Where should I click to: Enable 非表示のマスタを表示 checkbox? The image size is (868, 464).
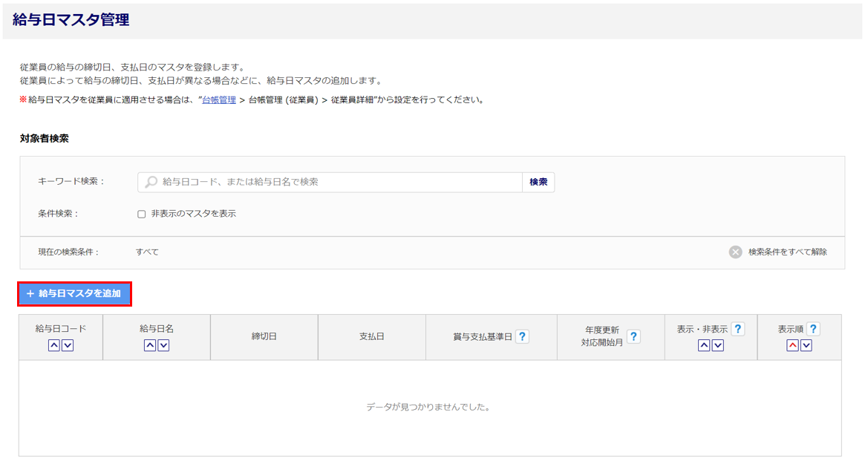(142, 214)
